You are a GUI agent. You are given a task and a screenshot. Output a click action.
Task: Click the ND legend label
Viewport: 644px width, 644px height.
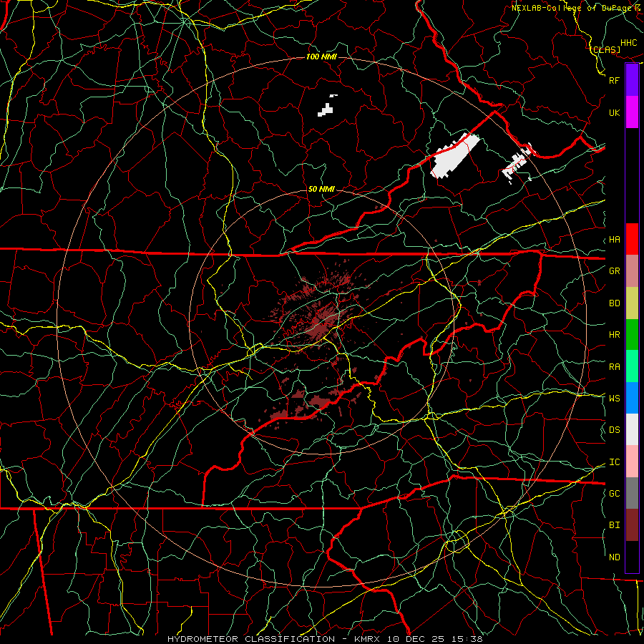click(614, 557)
